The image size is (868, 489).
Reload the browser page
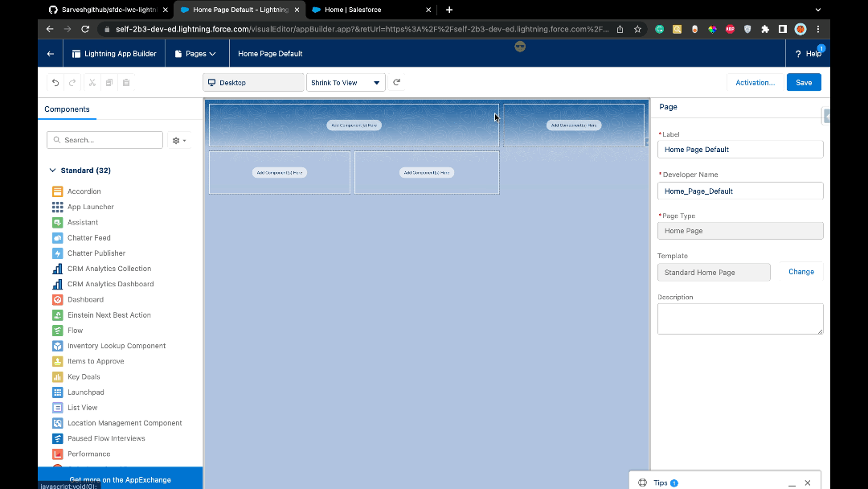(x=85, y=29)
